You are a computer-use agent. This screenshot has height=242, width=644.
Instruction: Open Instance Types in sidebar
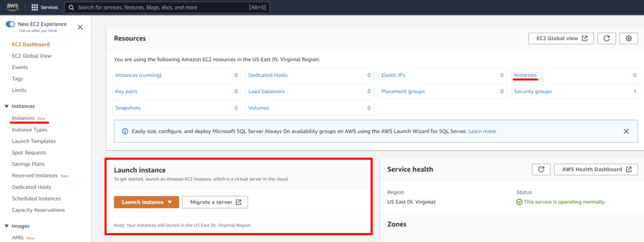30,129
